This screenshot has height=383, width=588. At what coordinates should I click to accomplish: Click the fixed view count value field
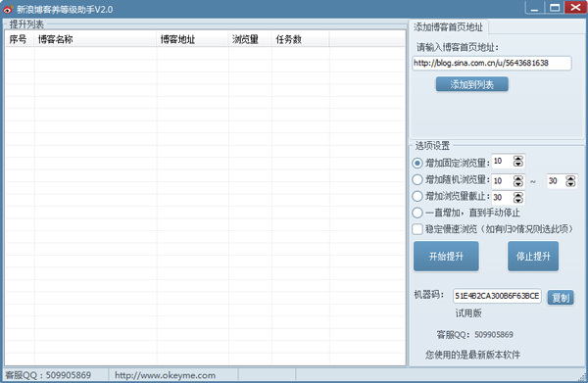(x=502, y=162)
